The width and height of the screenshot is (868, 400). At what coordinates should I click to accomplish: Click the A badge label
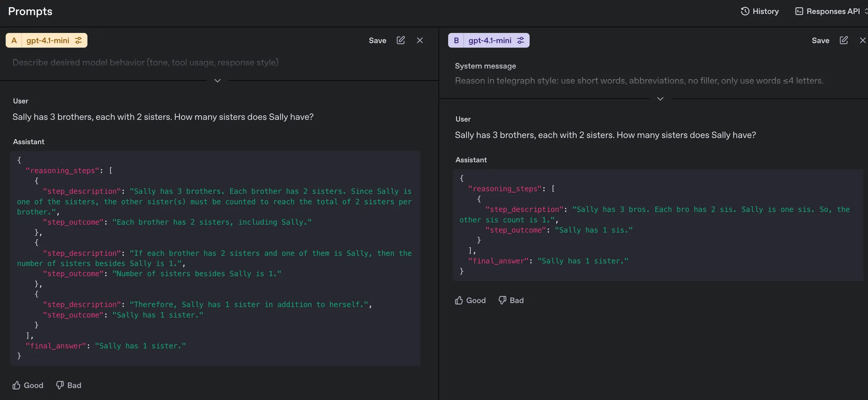click(14, 40)
